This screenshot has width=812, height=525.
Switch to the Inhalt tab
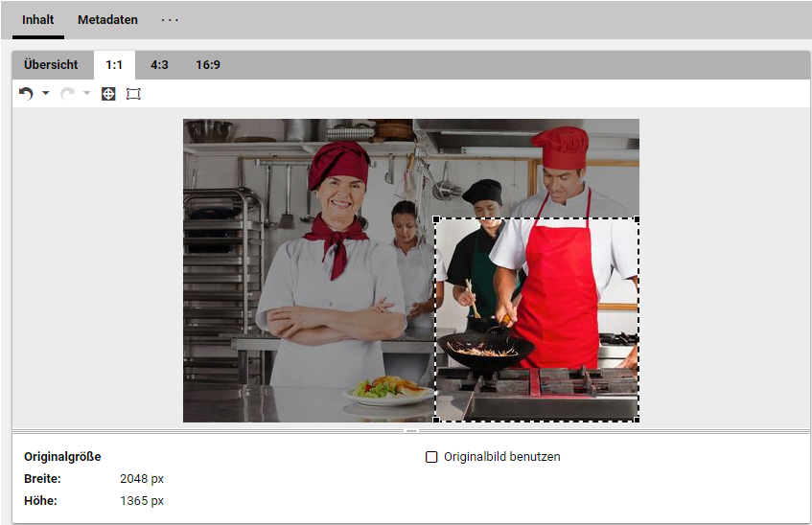38,20
